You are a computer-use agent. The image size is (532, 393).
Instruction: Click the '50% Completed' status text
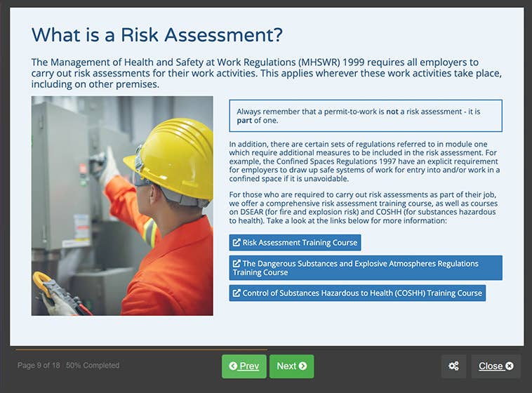click(x=93, y=366)
